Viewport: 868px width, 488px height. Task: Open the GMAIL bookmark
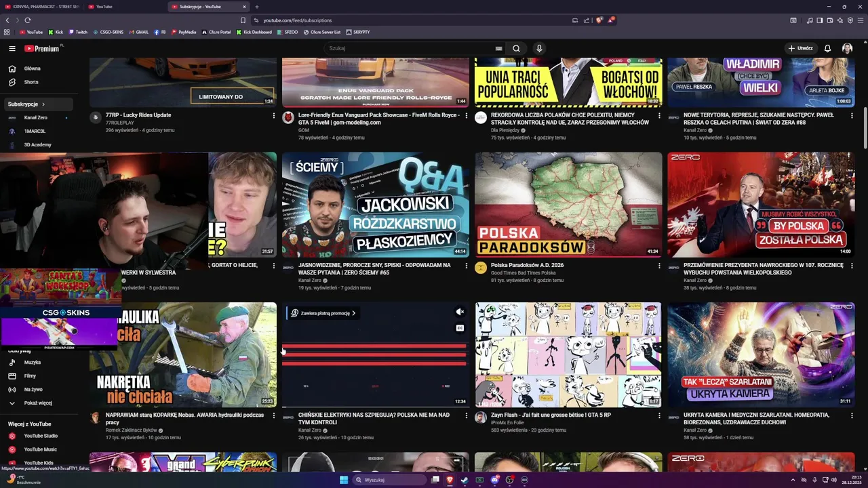[x=138, y=32]
